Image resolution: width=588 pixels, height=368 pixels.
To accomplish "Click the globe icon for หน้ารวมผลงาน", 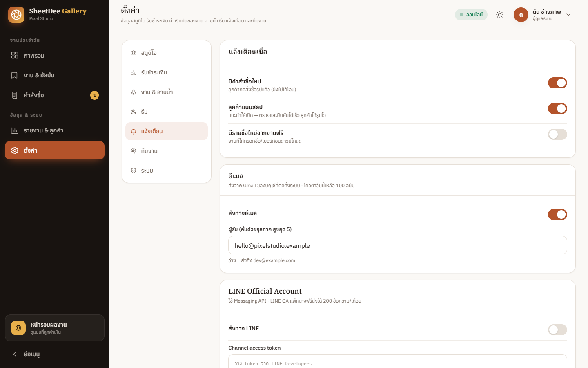I will tap(18, 328).
